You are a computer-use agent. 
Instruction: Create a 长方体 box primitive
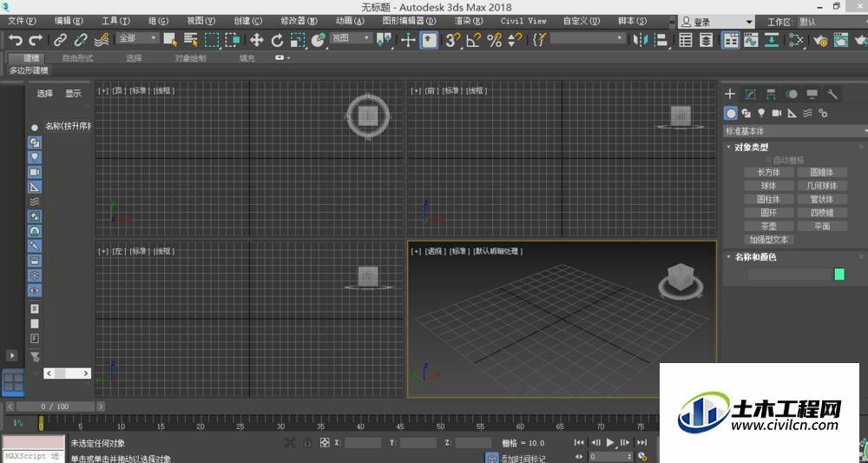click(768, 172)
